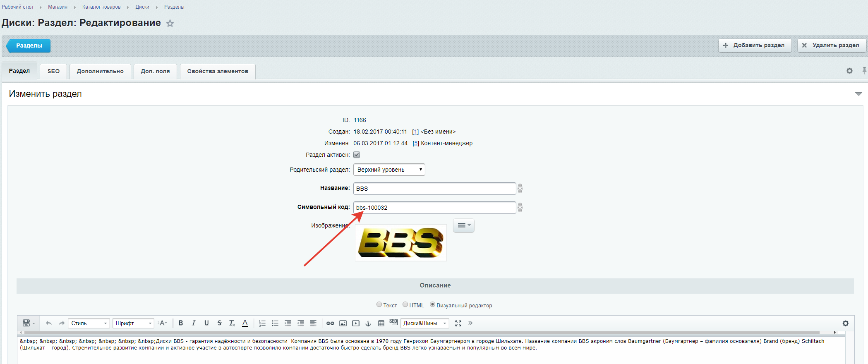The height and width of the screenshot is (364, 868).
Task: Open Шрифт font dropdown
Action: [x=133, y=323]
